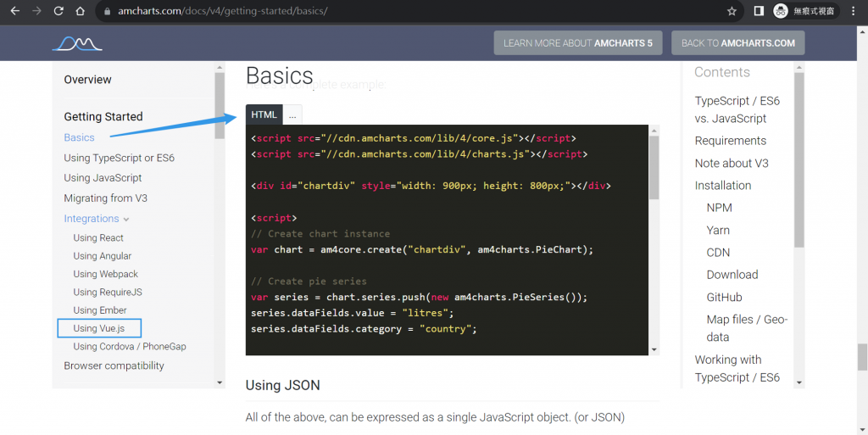868x435 pixels.
Task: Click code line containing charts.js script
Action: point(419,153)
